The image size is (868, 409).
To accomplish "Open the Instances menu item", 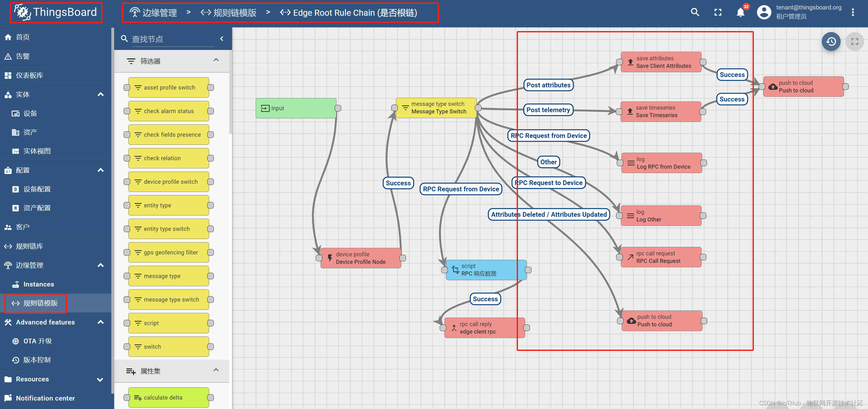I will tap(38, 284).
